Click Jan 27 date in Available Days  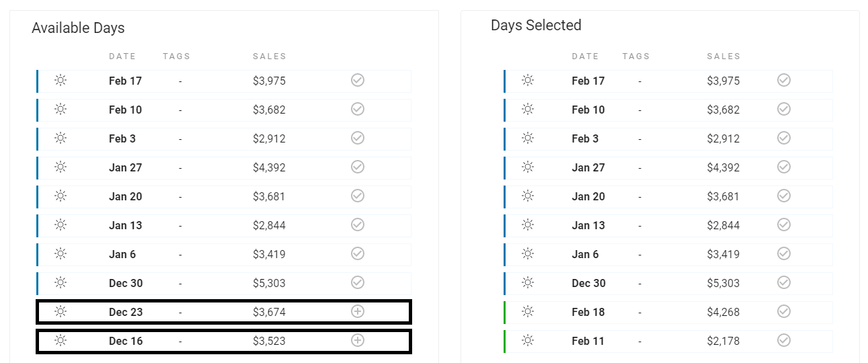[x=126, y=167]
